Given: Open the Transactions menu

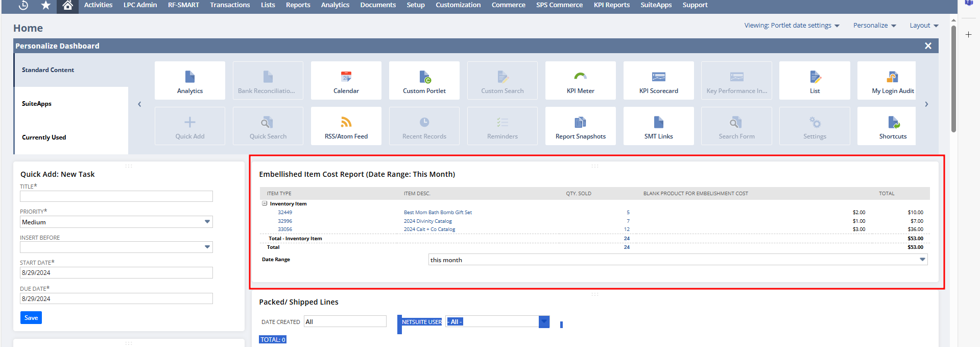Looking at the screenshot, I should tap(230, 5).
